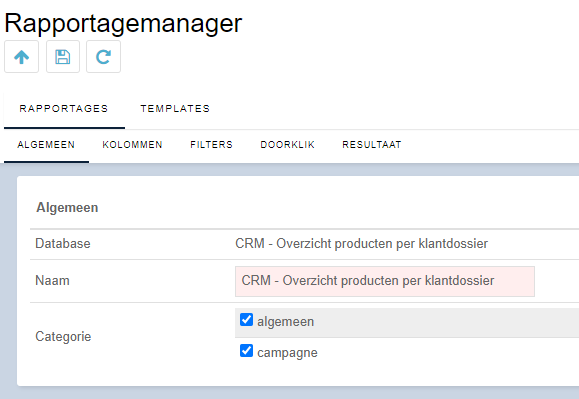Click the Database value text
This screenshot has height=399, width=579.
[362, 244]
